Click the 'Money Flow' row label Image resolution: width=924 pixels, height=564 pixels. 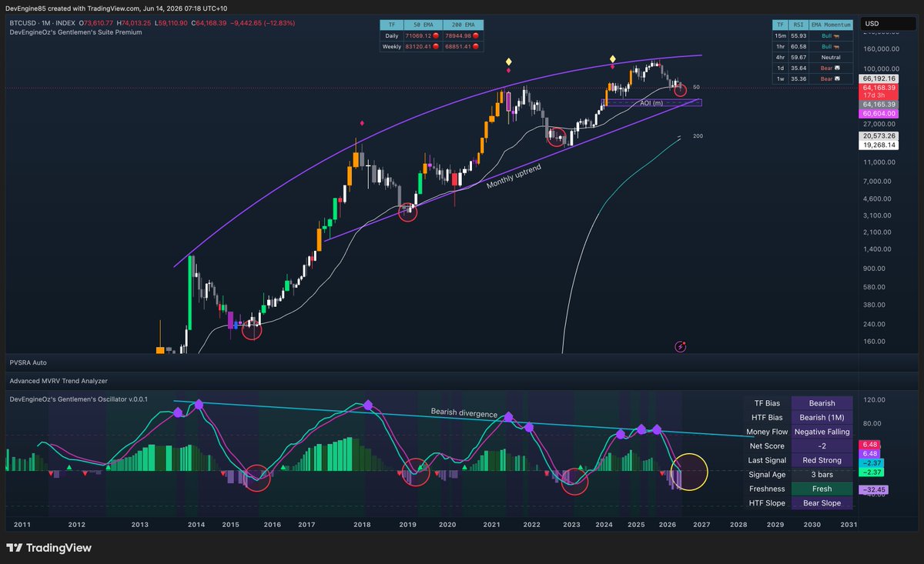(x=765, y=432)
